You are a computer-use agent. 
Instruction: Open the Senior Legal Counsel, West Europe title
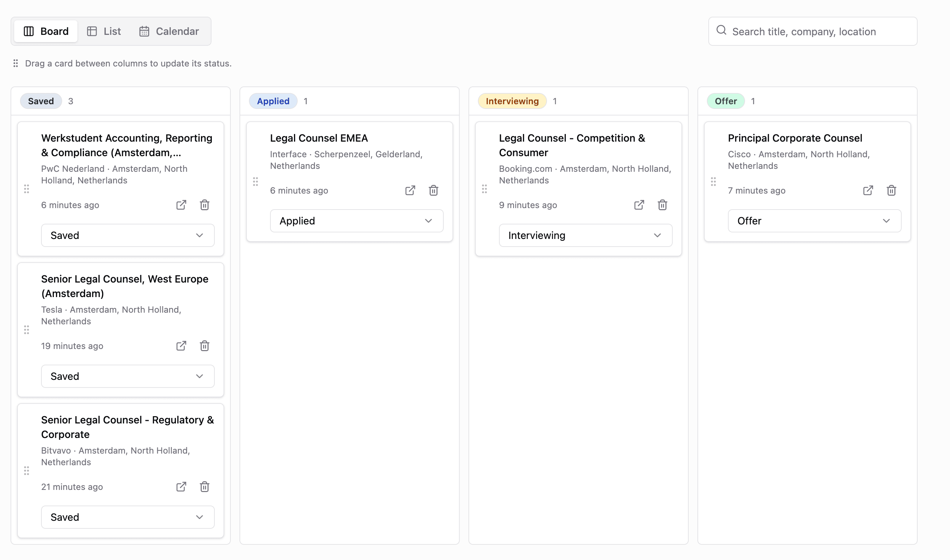pos(125,286)
